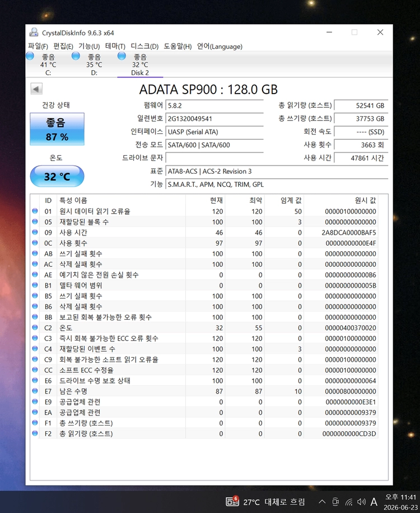The image size is (420, 513).
Task: Open the 언어(Language) menu
Action: pyautogui.click(x=220, y=46)
